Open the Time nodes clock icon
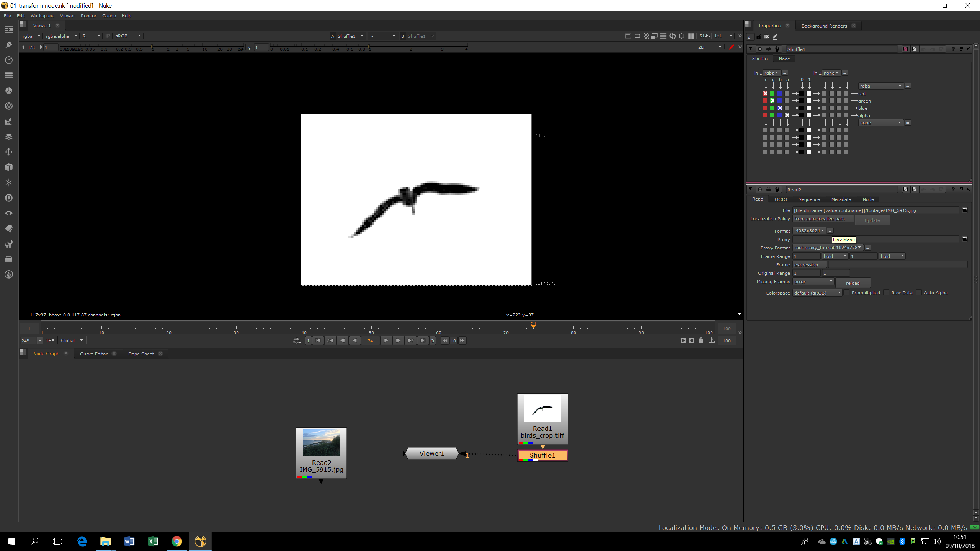This screenshot has width=980, height=551. [9, 60]
